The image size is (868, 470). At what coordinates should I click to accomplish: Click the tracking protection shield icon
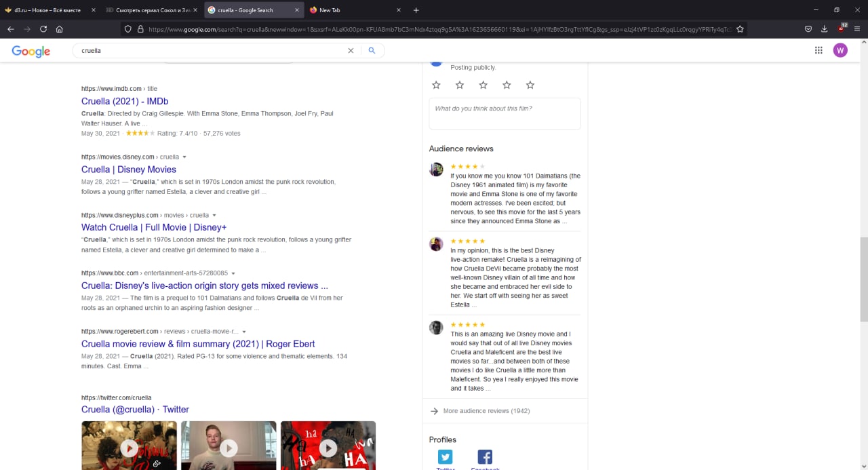(127, 29)
